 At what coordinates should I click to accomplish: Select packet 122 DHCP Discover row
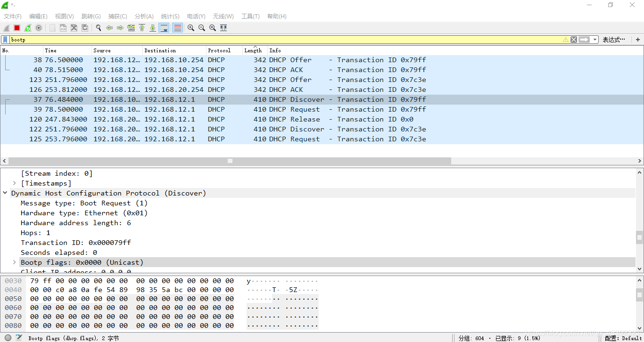[x=322, y=129]
